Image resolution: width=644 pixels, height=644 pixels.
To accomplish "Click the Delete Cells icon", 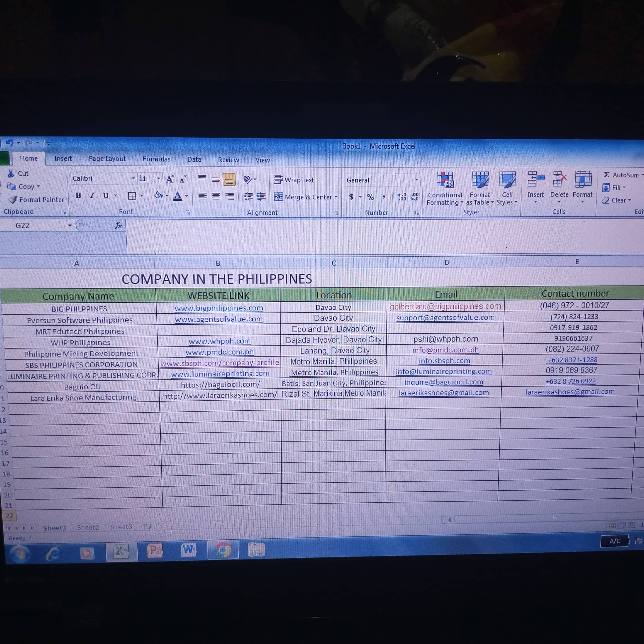I will (x=559, y=179).
